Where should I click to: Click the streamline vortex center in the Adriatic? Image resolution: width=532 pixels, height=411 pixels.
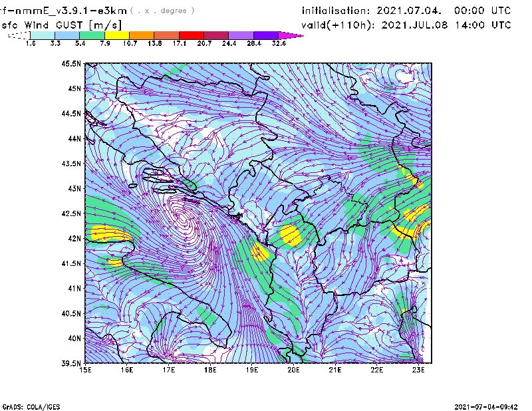click(182, 217)
